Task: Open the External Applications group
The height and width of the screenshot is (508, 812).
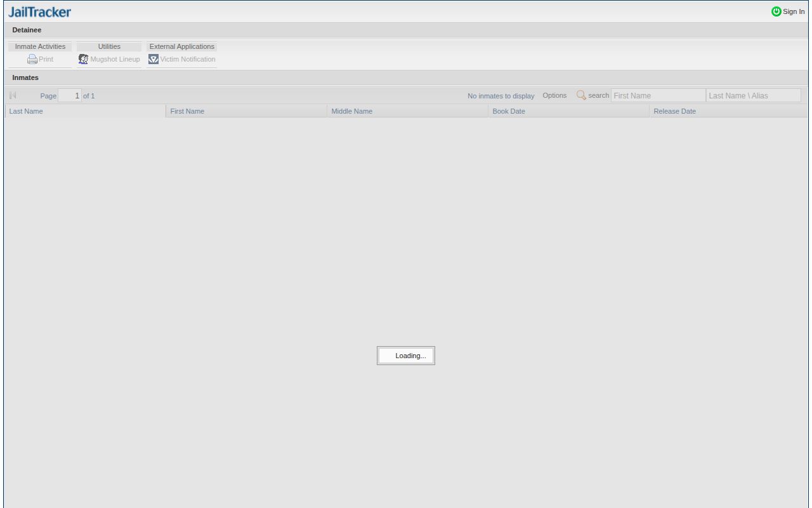Action: pyautogui.click(x=182, y=46)
